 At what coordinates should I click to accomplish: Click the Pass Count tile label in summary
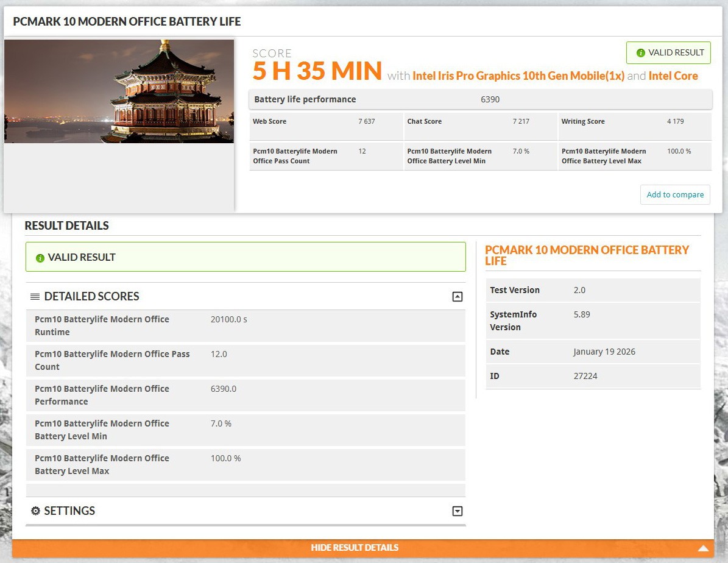pyautogui.click(x=295, y=156)
